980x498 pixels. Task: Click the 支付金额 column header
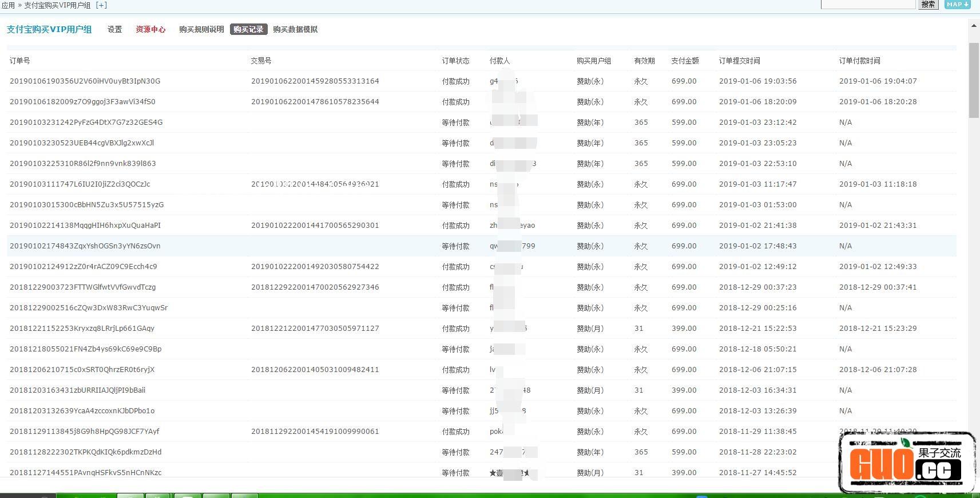[685, 61]
